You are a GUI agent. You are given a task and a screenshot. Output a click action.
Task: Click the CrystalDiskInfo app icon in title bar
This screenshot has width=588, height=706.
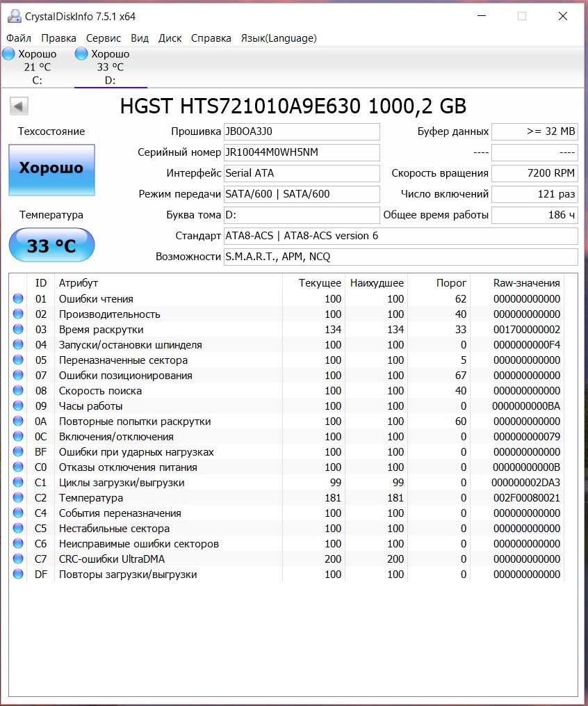point(15,16)
